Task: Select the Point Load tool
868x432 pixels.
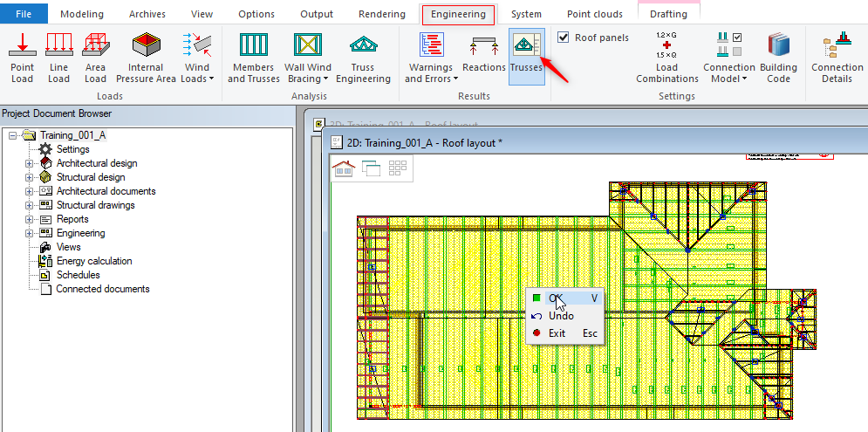Action: (22, 58)
